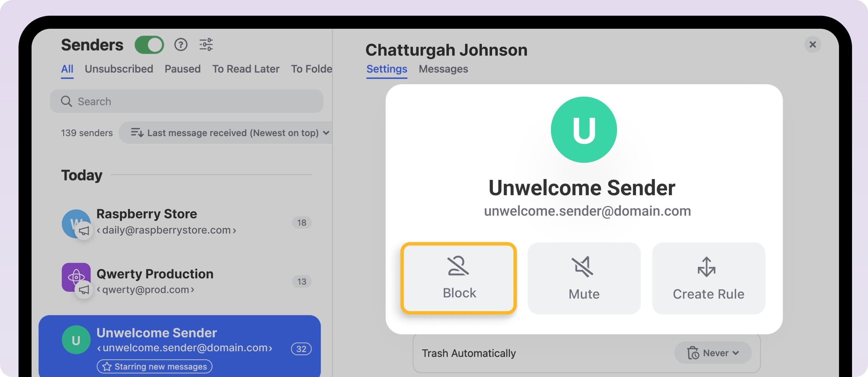
Task: Open the sender filter settings icon
Action: [x=206, y=45]
